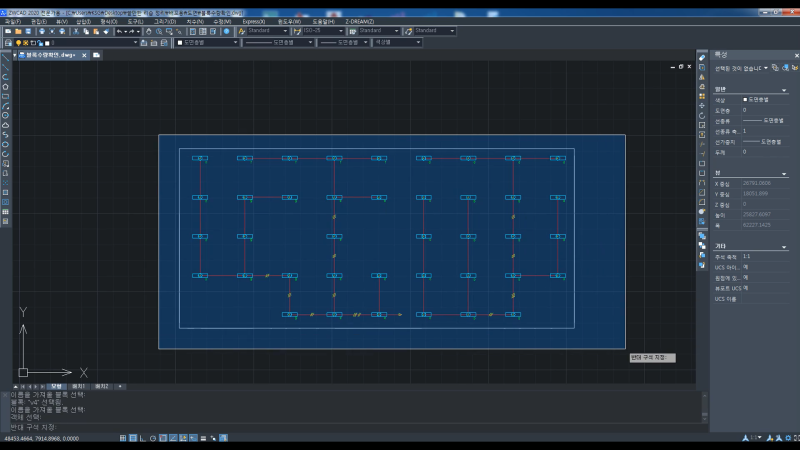This screenshot has height=450, width=800.
Task: Select the Pan hand tool
Action: (x=148, y=31)
